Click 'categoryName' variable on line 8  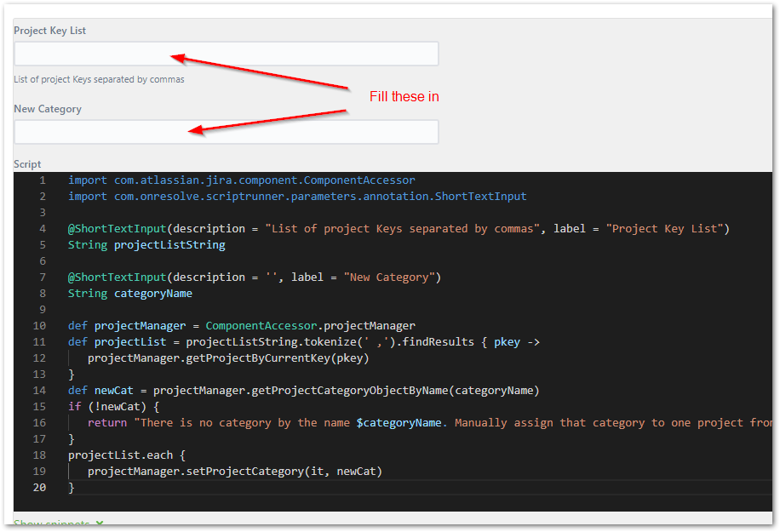coord(153,294)
